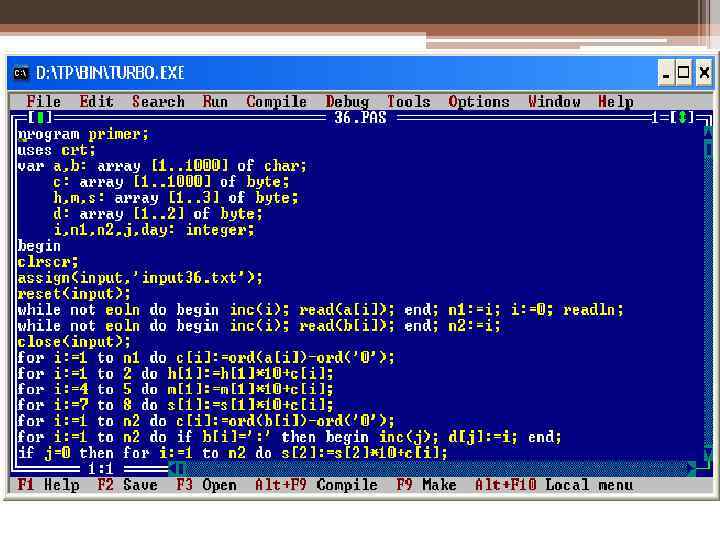The width and height of the screenshot is (720, 540).
Task: Click the 'for i:=4 to 5 do m[1]' line
Action: point(175,389)
